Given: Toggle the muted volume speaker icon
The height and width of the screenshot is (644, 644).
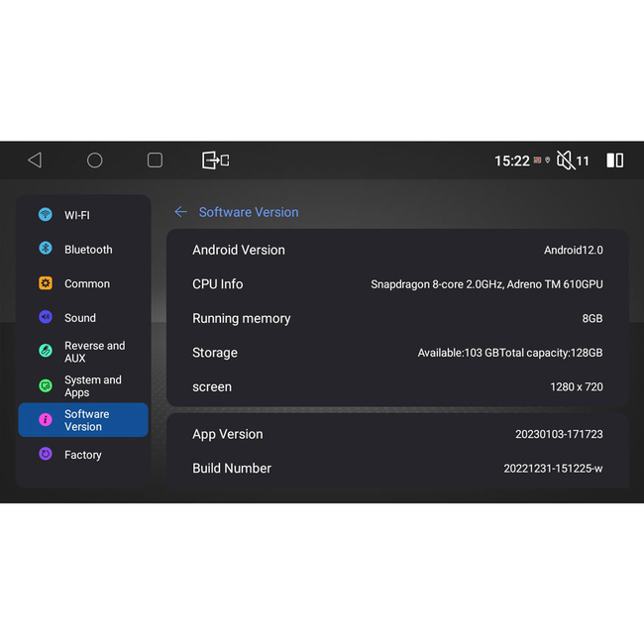Looking at the screenshot, I should [566, 161].
